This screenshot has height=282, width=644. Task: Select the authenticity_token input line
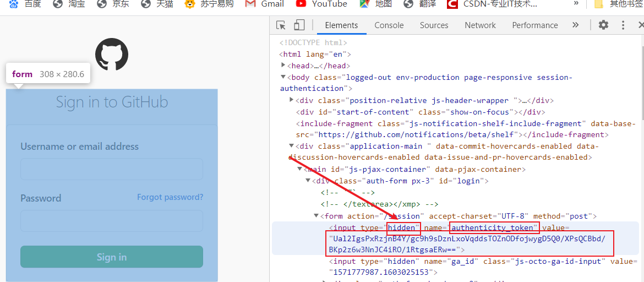456,238
